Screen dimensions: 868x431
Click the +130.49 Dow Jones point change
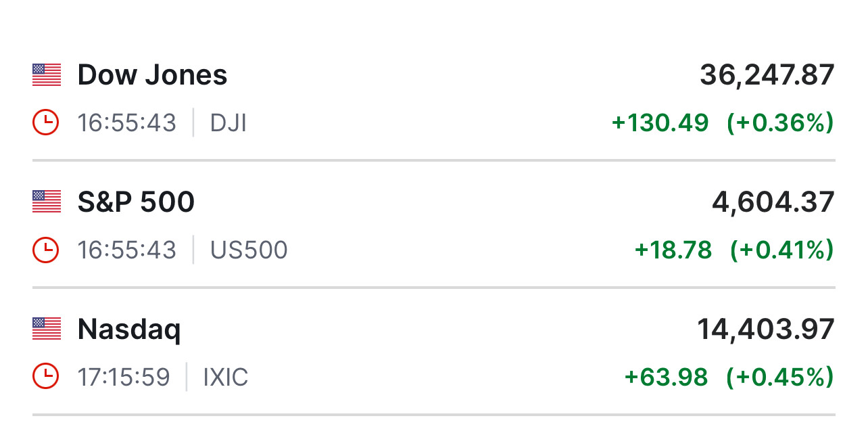click(660, 123)
